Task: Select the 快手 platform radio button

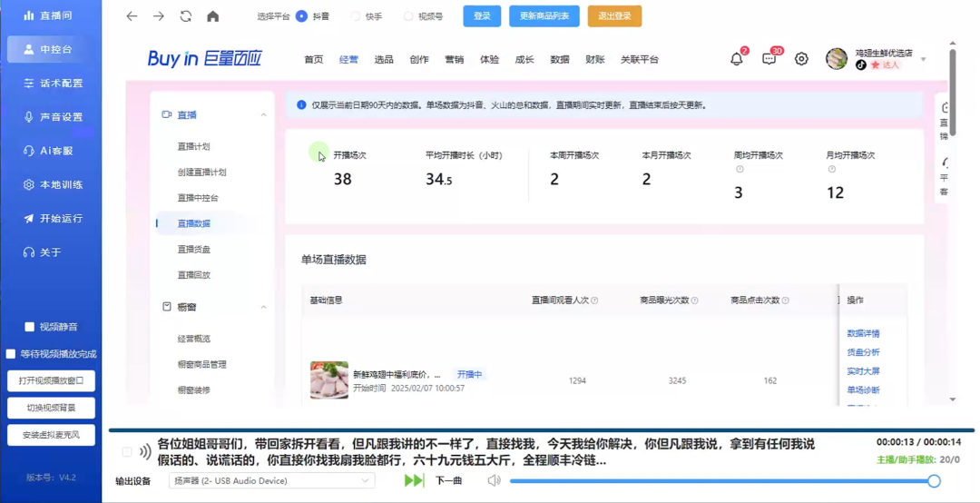Action: 355,17
